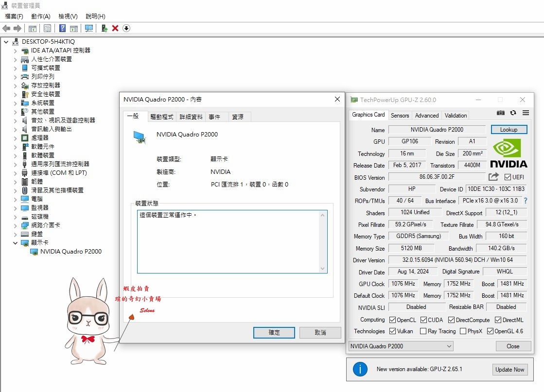The width and height of the screenshot is (544, 392).
Task: Click the blue Help question mark toolbar icon
Action: (62, 29)
